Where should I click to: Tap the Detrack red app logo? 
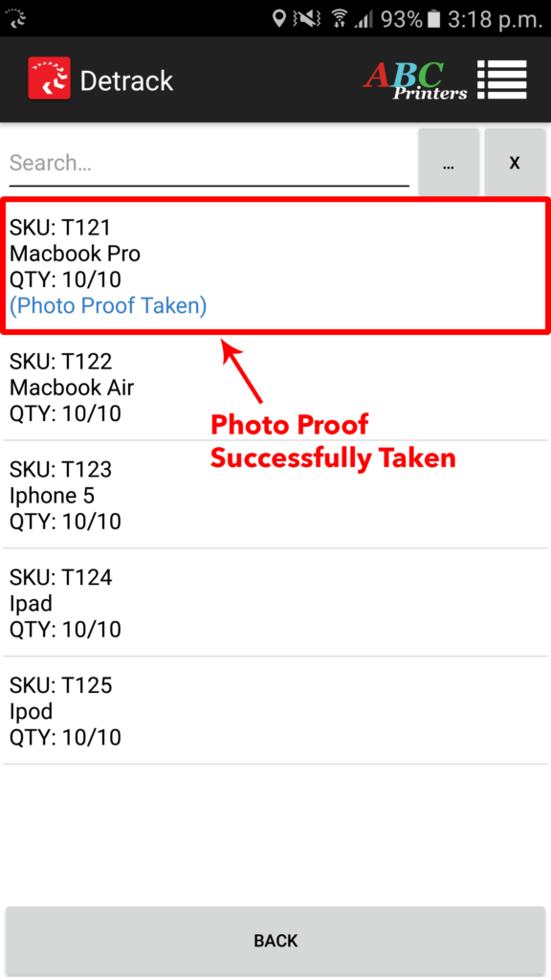(x=50, y=78)
